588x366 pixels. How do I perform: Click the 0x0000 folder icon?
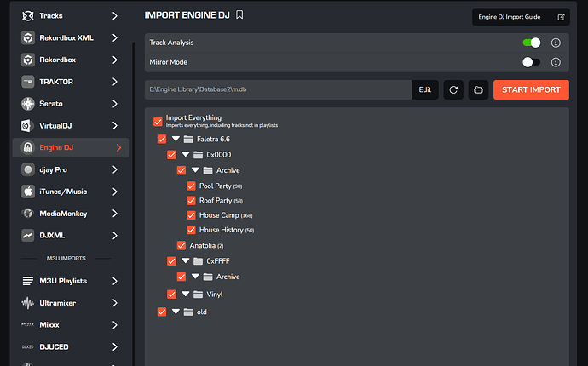[198, 155]
